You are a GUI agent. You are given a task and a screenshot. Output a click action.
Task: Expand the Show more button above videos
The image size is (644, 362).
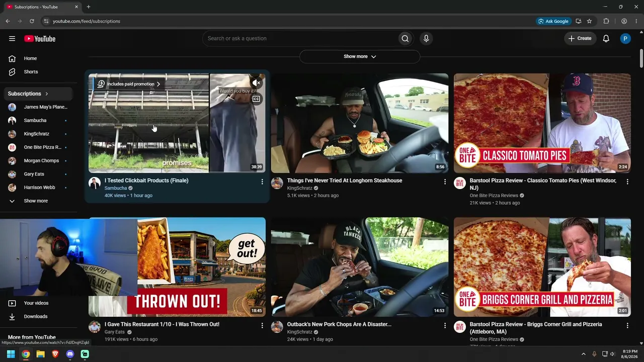(x=360, y=56)
